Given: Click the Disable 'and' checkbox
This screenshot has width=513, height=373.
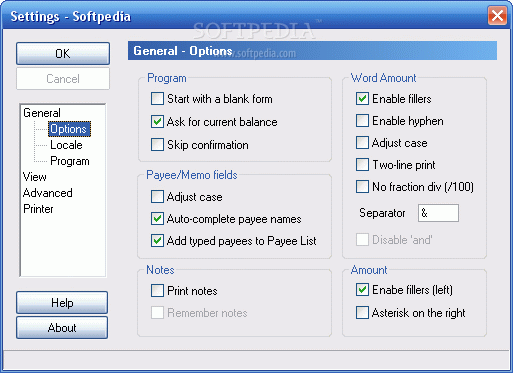Looking at the screenshot, I should coord(362,240).
